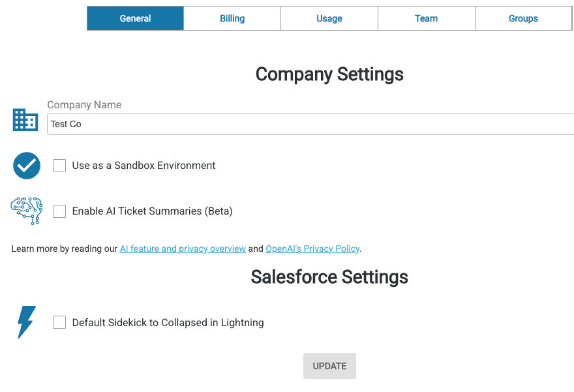Click the 'Learn more by reading our' text
Viewport: 574px width, 392px height.
point(65,249)
